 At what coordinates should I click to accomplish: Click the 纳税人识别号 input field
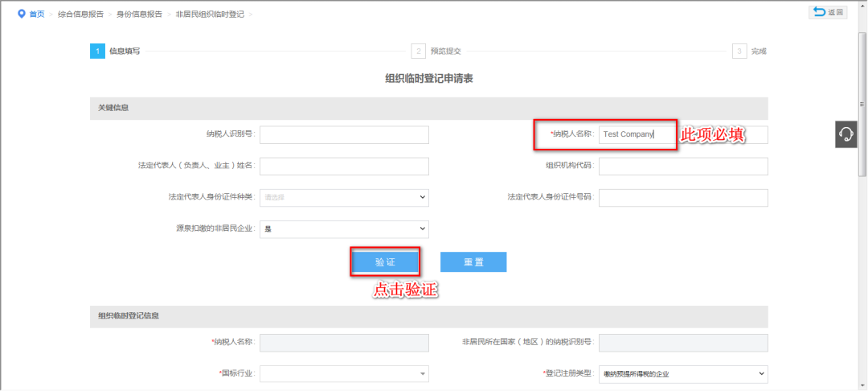pyautogui.click(x=344, y=135)
